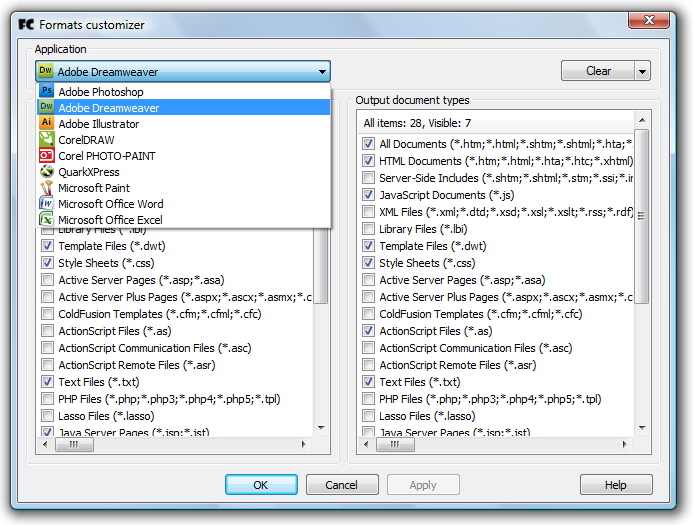Click left list scroll down arrow
Image resolution: width=693 pixels, height=525 pixels.
(x=321, y=427)
